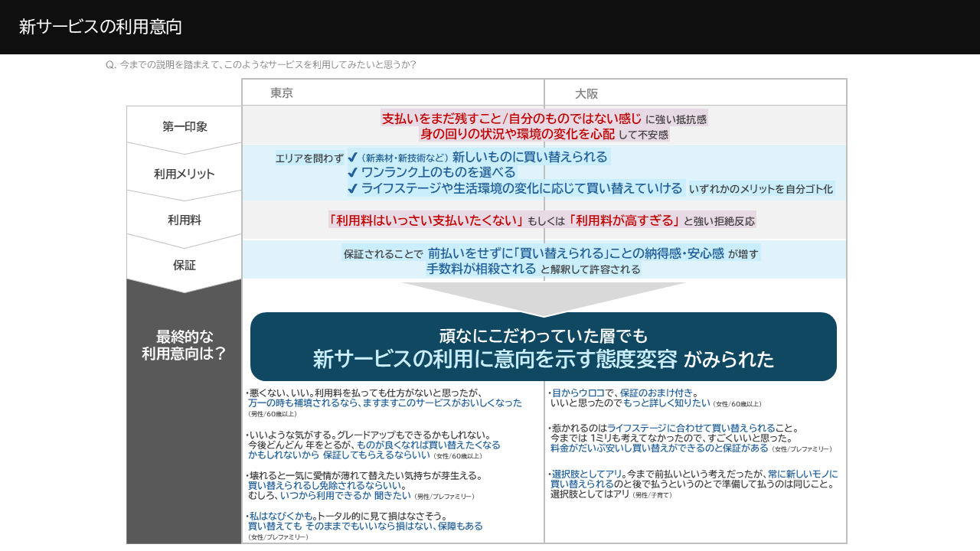Click the red text 支払いをまだ残すこと
This screenshot has height=551, width=980.
[443, 119]
